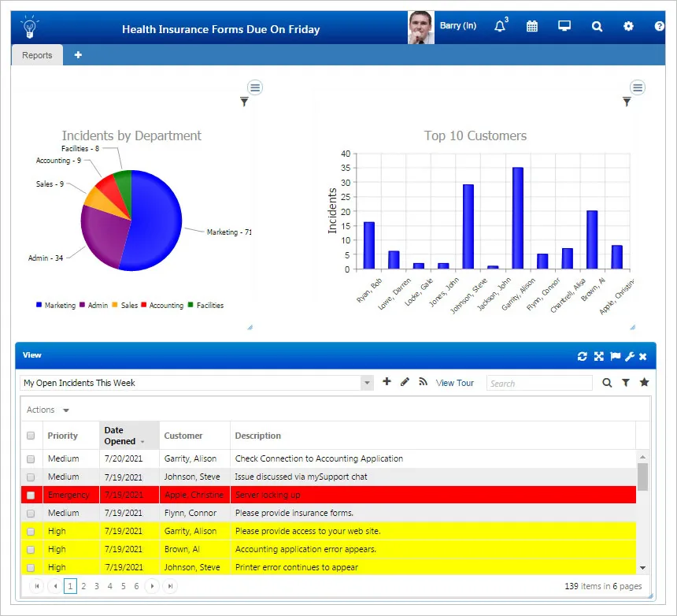Go to page 3 of incidents
This screenshot has width=677, height=616.
point(97,586)
